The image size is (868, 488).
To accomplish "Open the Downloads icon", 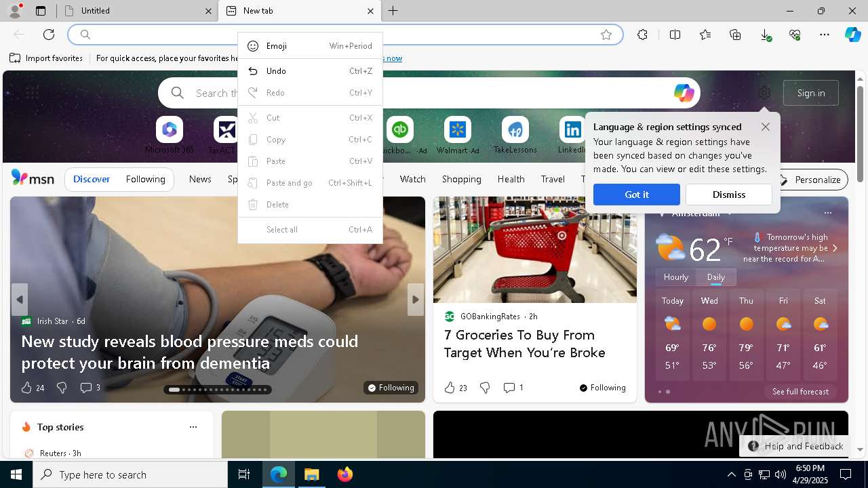I will (765, 35).
